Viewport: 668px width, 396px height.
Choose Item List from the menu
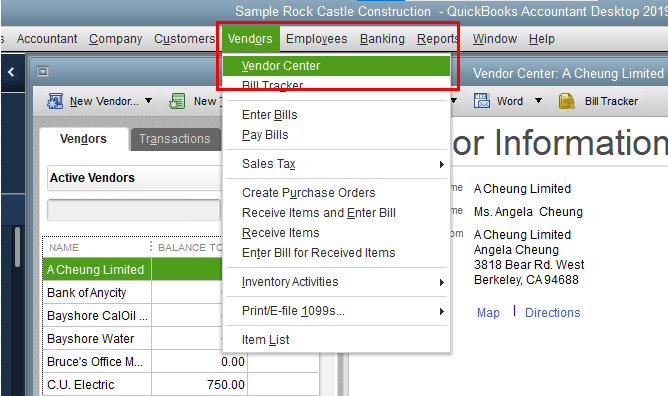(x=335, y=340)
